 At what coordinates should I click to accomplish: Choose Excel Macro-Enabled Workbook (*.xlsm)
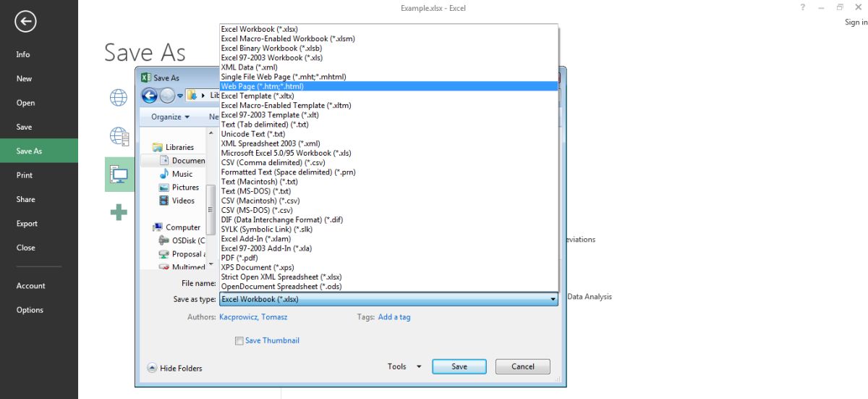(388, 38)
